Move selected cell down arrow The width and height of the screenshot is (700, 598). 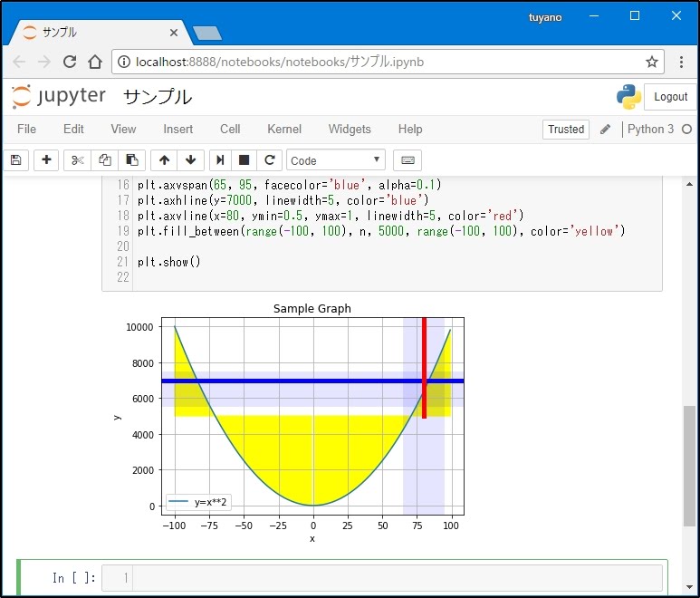(190, 160)
